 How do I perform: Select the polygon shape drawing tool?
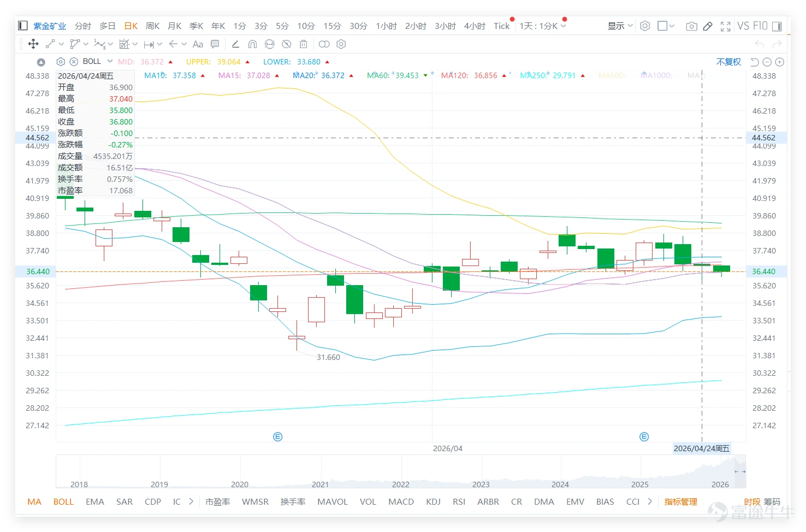pos(75,44)
